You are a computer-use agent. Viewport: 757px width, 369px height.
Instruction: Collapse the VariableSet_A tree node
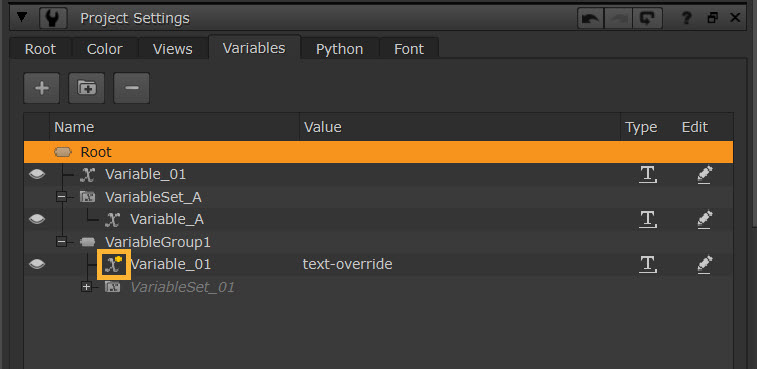(61, 197)
